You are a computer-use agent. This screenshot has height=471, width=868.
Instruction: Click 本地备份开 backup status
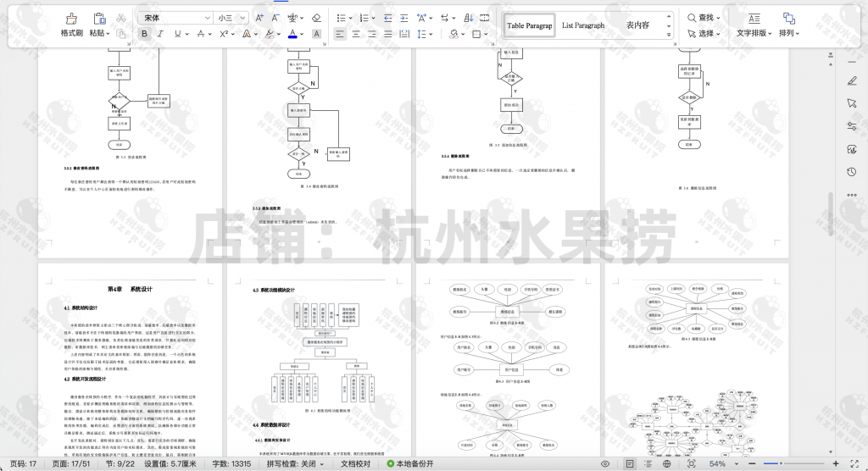click(x=410, y=464)
